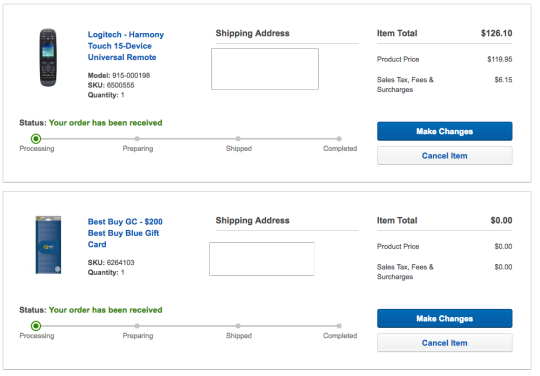Click Make Changes for the gift card
The height and width of the screenshot is (376, 540).
(x=445, y=318)
